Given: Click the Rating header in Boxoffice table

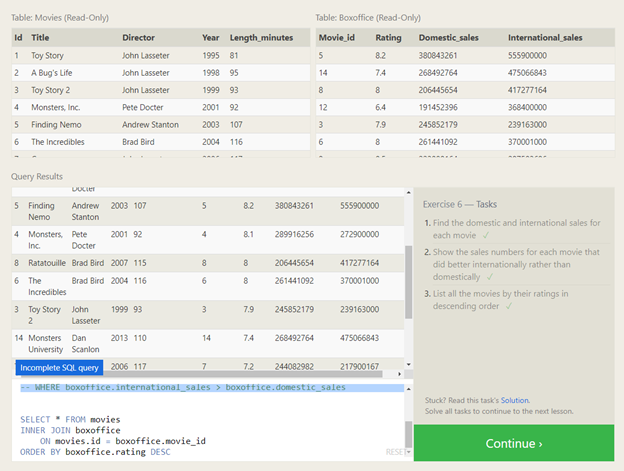Looking at the screenshot, I should pyautogui.click(x=388, y=38).
